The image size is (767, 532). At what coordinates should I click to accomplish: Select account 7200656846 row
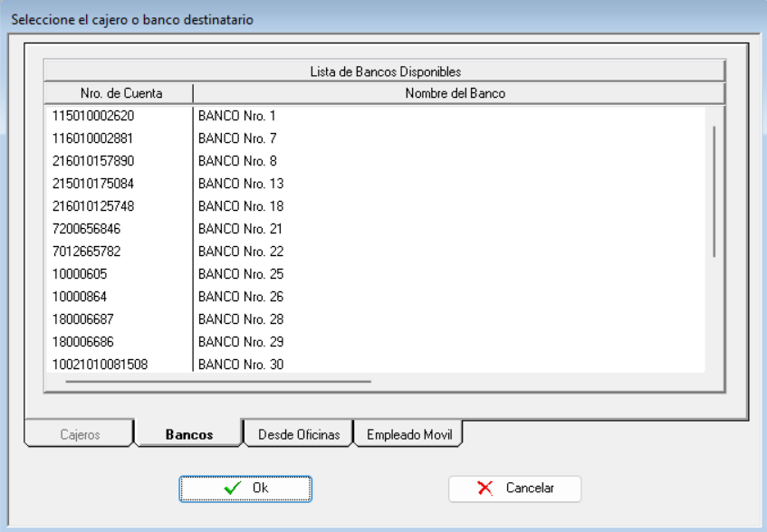click(x=87, y=229)
